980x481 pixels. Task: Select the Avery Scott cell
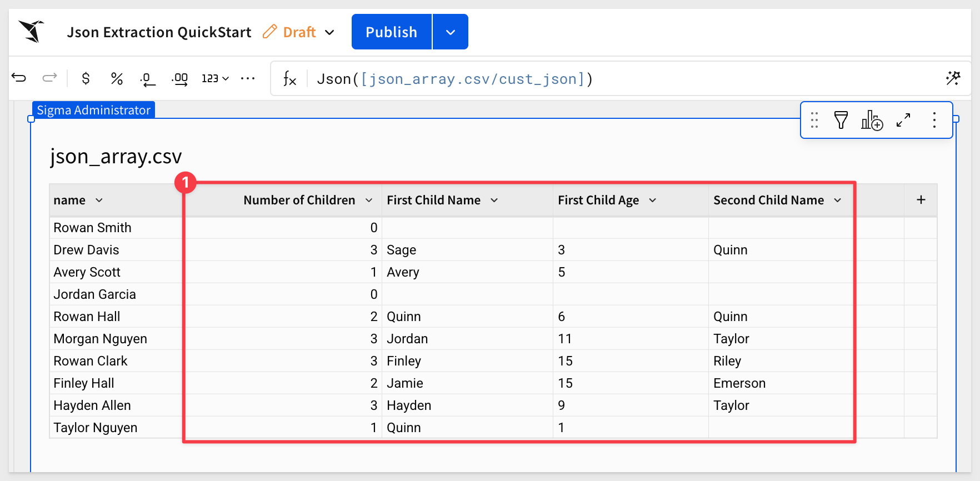coord(116,272)
